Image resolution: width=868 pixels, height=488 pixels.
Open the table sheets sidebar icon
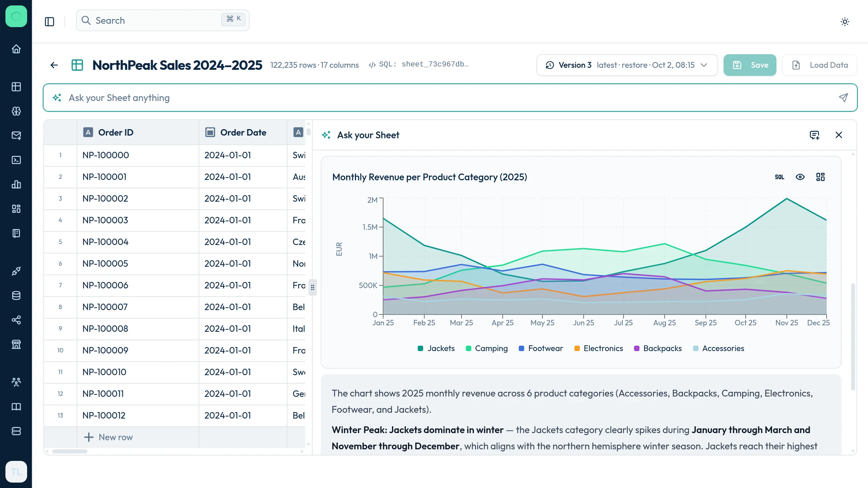[x=16, y=87]
